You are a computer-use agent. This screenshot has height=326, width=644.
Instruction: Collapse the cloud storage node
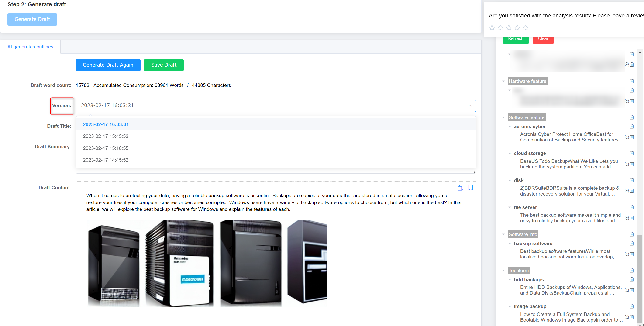pyautogui.click(x=510, y=154)
